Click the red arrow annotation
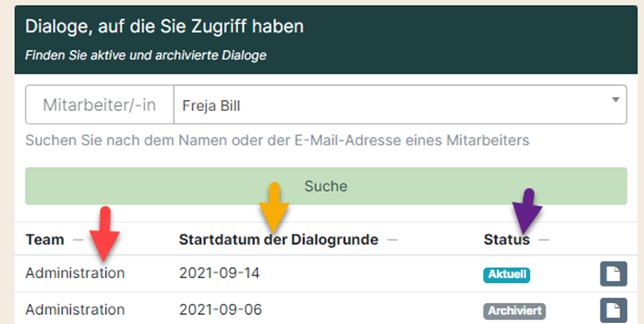The width and height of the screenshot is (644, 324). point(104,234)
